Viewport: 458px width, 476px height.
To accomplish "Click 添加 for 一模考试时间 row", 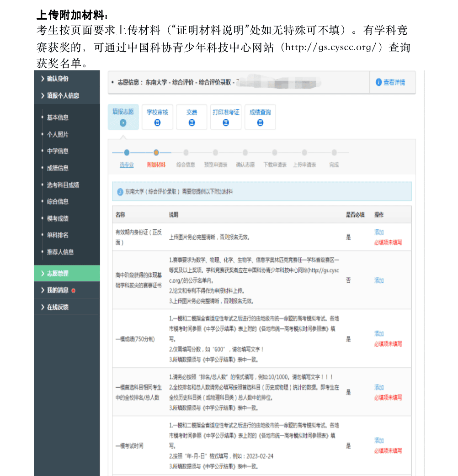I will [379, 440].
